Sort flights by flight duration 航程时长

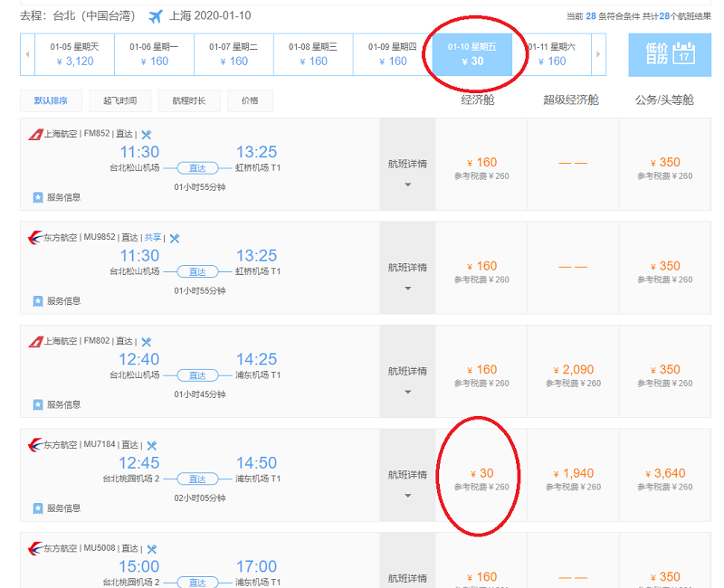pyautogui.click(x=189, y=100)
